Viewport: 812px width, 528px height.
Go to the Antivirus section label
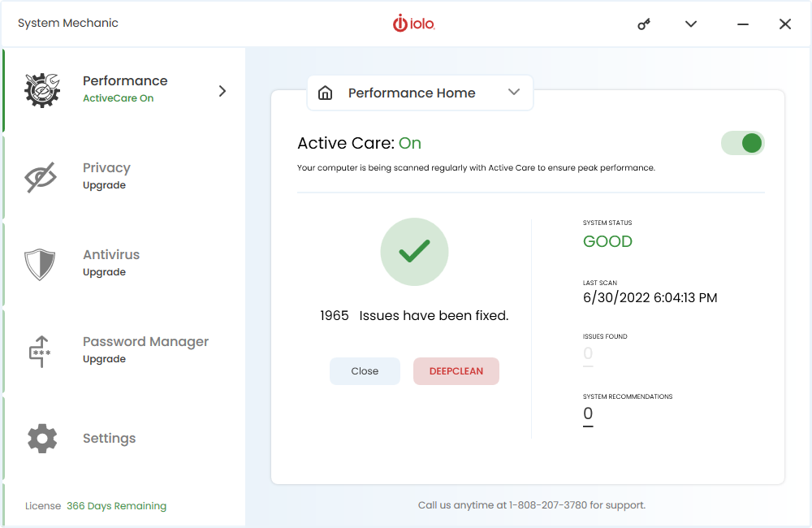point(111,255)
